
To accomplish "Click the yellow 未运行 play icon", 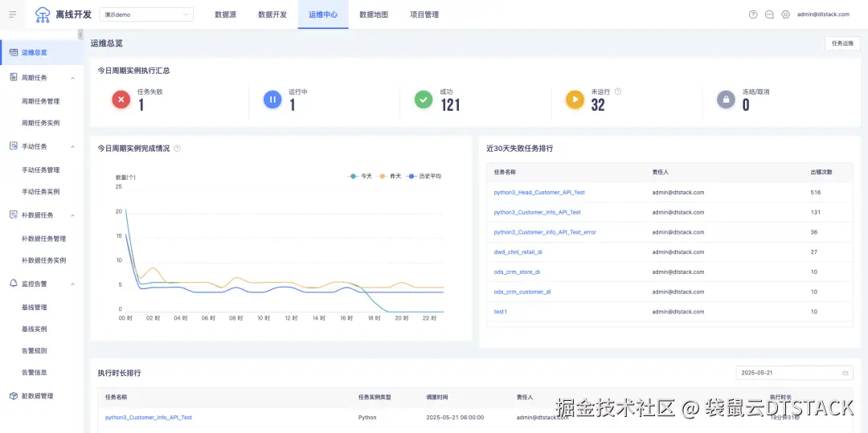I will pyautogui.click(x=575, y=100).
